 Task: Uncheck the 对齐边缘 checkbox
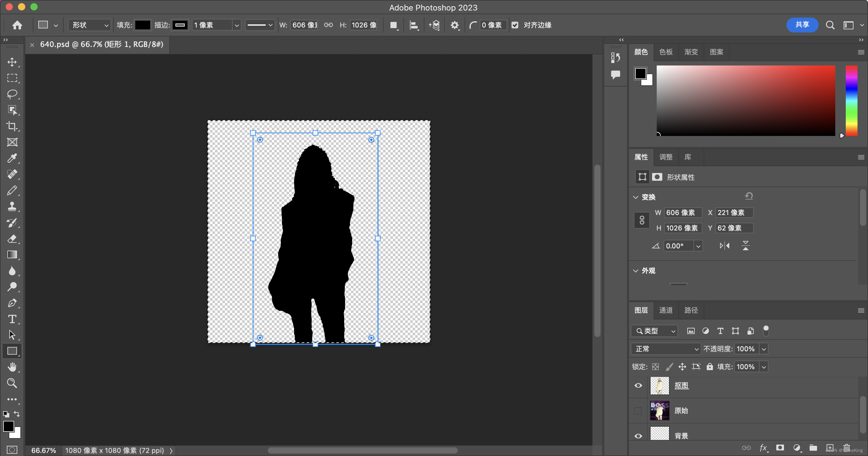click(515, 25)
